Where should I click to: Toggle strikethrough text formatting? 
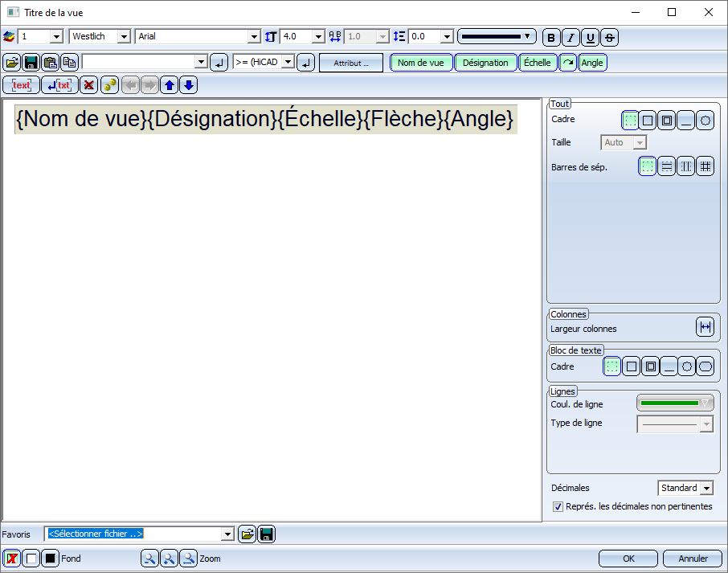coord(609,37)
